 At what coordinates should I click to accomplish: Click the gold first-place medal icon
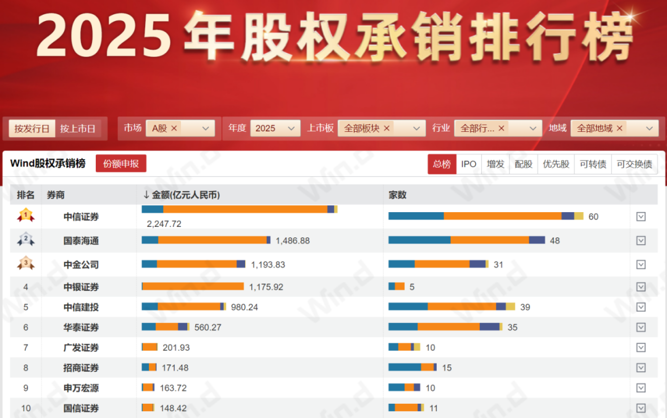(x=25, y=215)
